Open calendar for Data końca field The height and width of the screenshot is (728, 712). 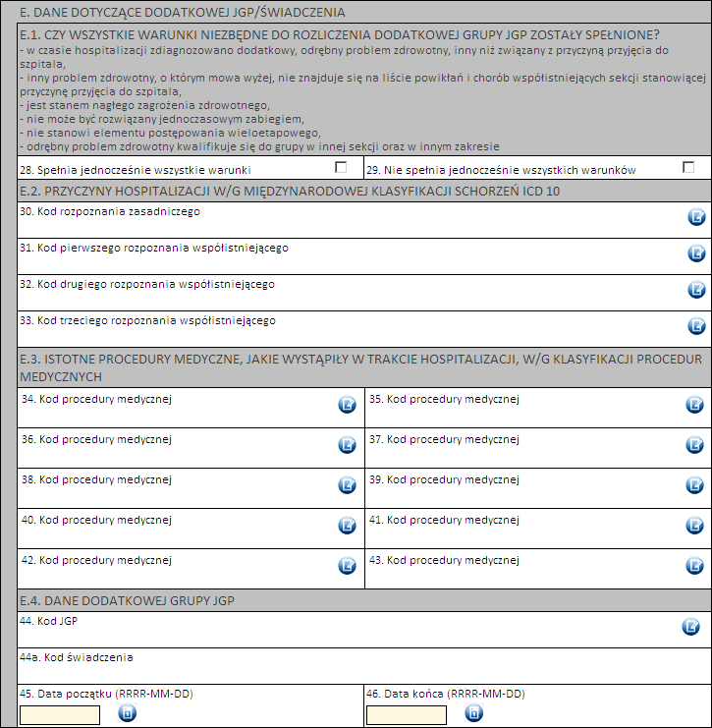tap(473, 714)
